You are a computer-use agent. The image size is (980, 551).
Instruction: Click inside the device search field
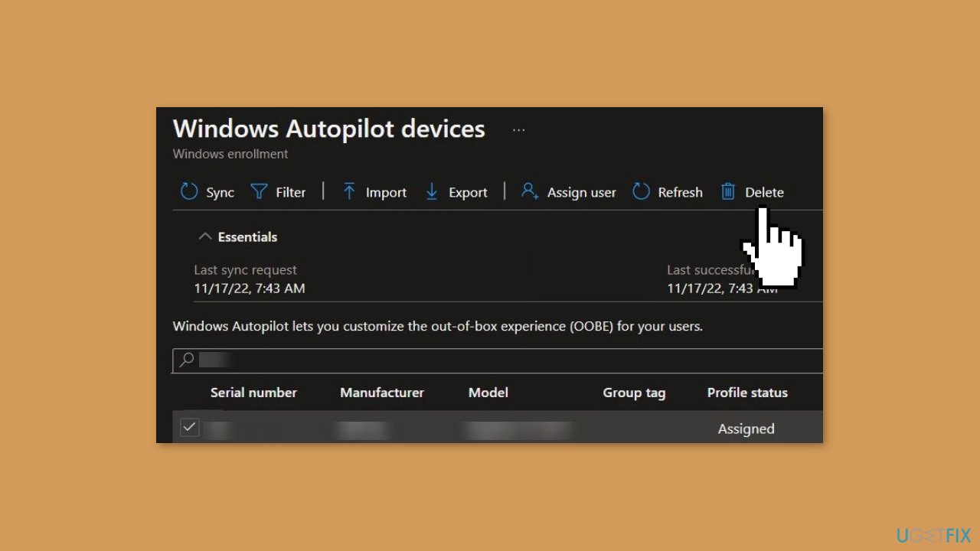(x=383, y=360)
